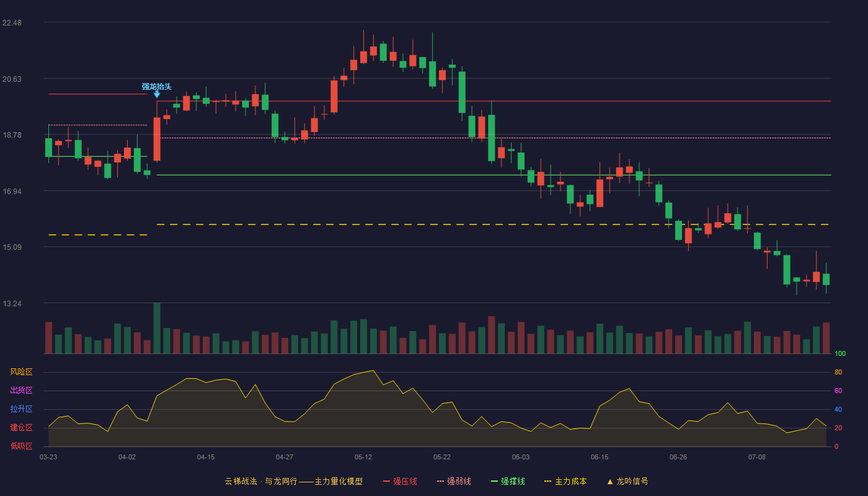Screen dimensions: 868x496
Task: Click the 03-23 date label
Action: [48, 457]
